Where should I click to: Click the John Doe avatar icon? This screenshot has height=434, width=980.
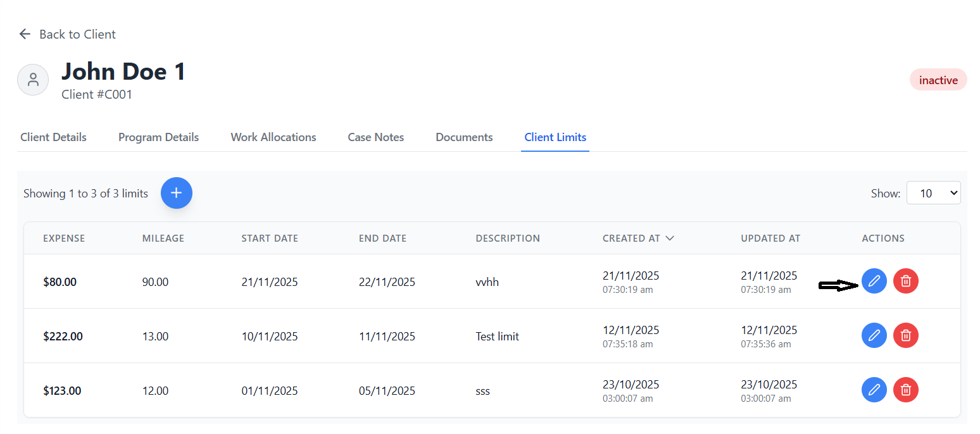(x=33, y=80)
